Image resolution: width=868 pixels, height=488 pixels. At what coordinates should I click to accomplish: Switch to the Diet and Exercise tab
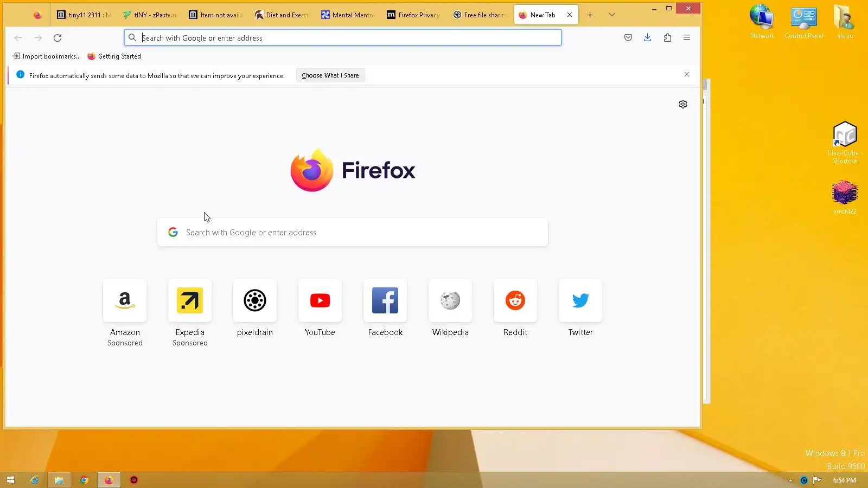pyautogui.click(x=282, y=15)
